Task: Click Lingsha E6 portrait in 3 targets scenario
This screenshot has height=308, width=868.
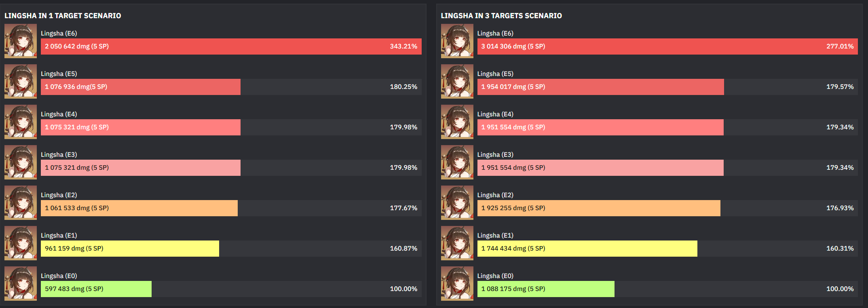Action: coord(457,41)
